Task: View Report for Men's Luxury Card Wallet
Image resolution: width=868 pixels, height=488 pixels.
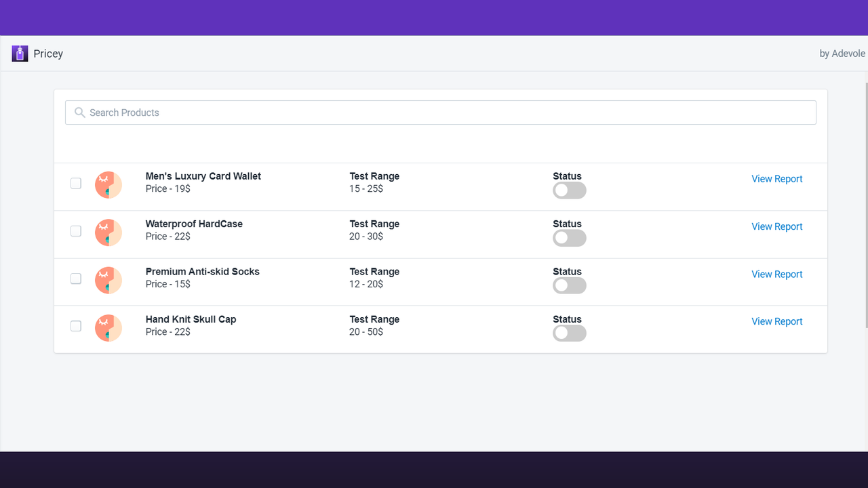Action: point(777,179)
